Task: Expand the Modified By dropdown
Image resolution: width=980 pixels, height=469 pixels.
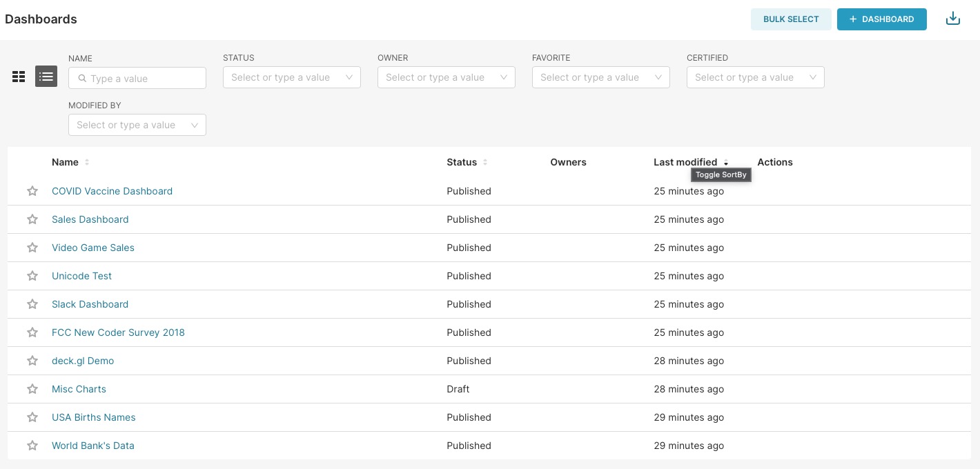Action: [137, 125]
